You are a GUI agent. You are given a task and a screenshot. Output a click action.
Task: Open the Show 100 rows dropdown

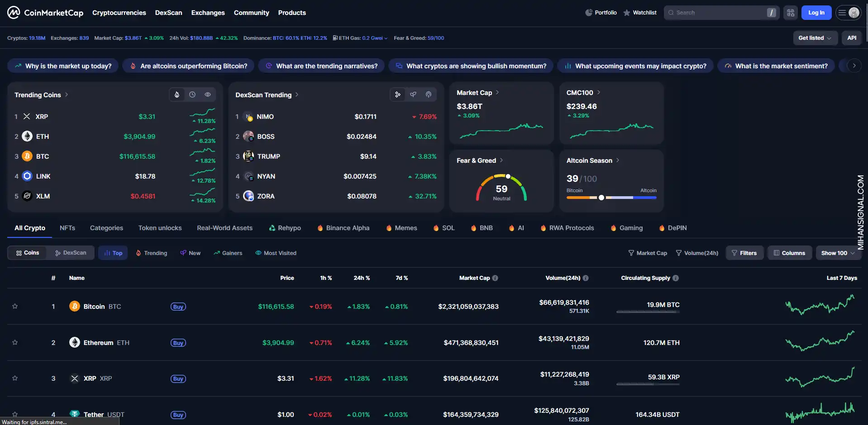[x=838, y=253]
